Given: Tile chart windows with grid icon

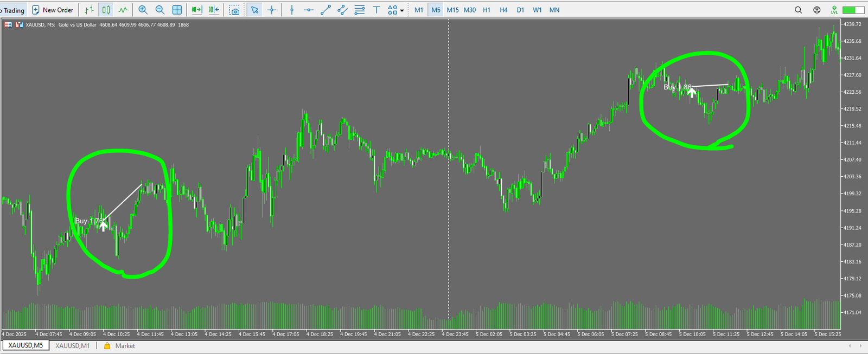Looking at the screenshot, I should coord(177,10).
